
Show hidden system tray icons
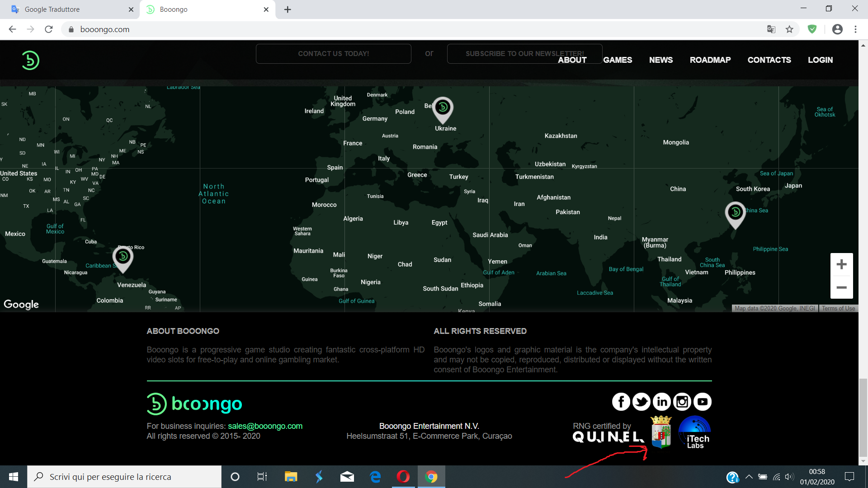749,477
